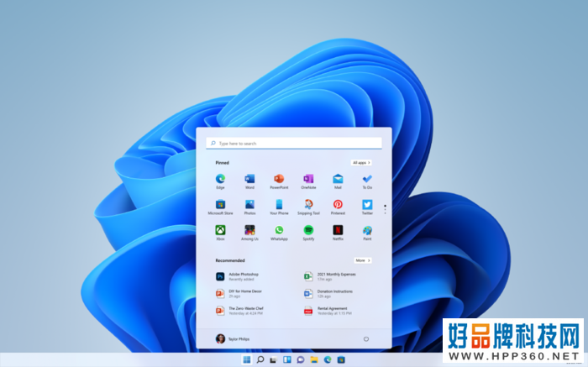Open Search from the taskbar
The height and width of the screenshot is (367, 588).
[260, 360]
